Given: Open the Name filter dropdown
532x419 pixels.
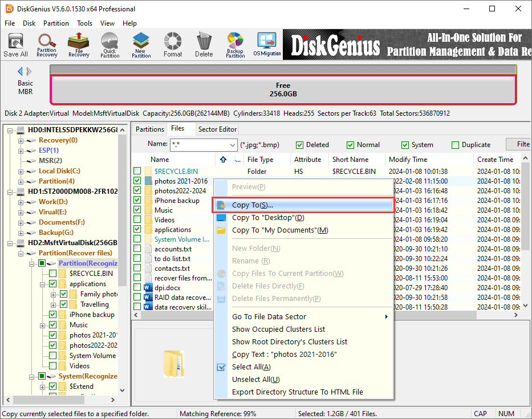Looking at the screenshot, I should pyautogui.click(x=233, y=145).
